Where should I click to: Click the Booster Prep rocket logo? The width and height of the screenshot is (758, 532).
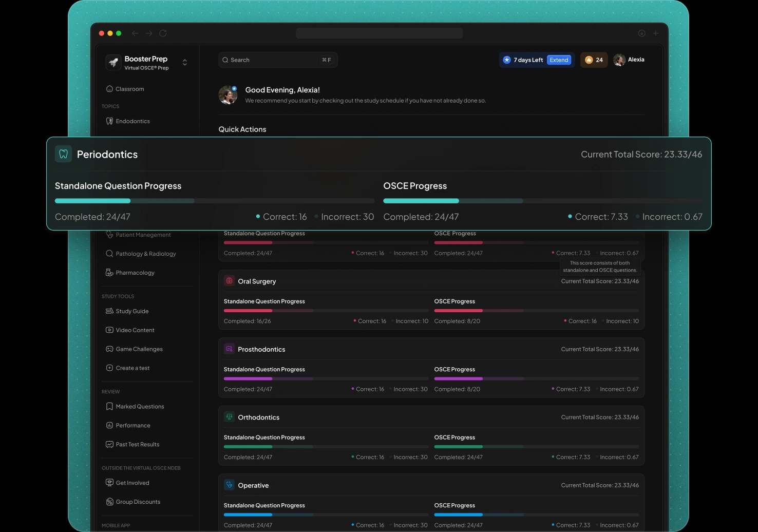tap(113, 63)
